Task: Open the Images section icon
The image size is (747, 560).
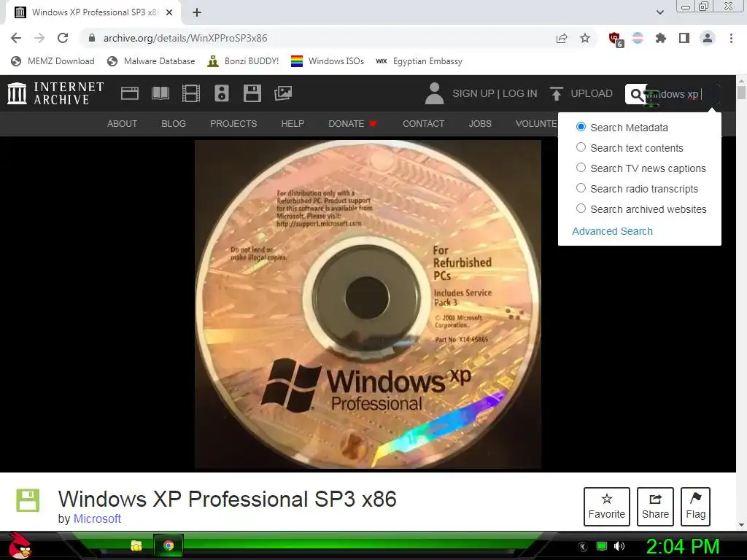Action: pyautogui.click(x=283, y=93)
